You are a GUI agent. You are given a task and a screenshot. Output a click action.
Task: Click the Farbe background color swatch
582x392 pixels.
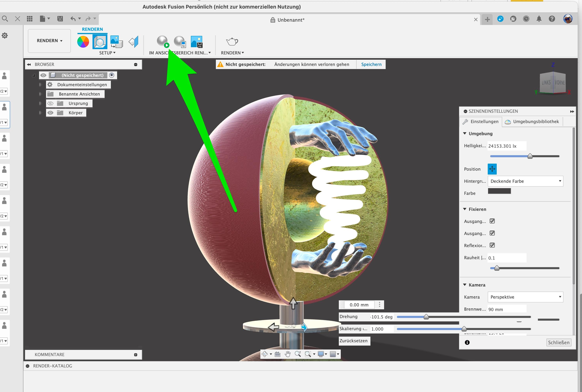click(499, 191)
